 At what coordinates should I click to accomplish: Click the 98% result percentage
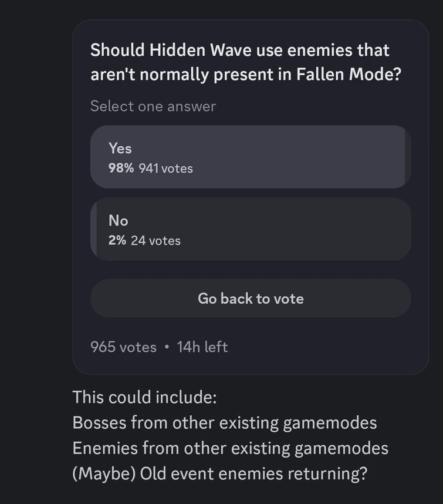coord(121,169)
